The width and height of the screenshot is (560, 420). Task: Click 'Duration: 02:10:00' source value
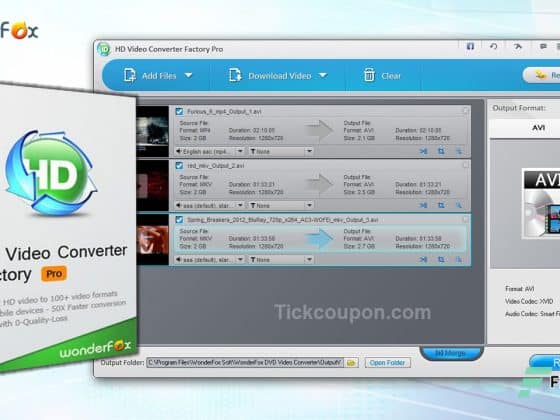click(x=252, y=130)
